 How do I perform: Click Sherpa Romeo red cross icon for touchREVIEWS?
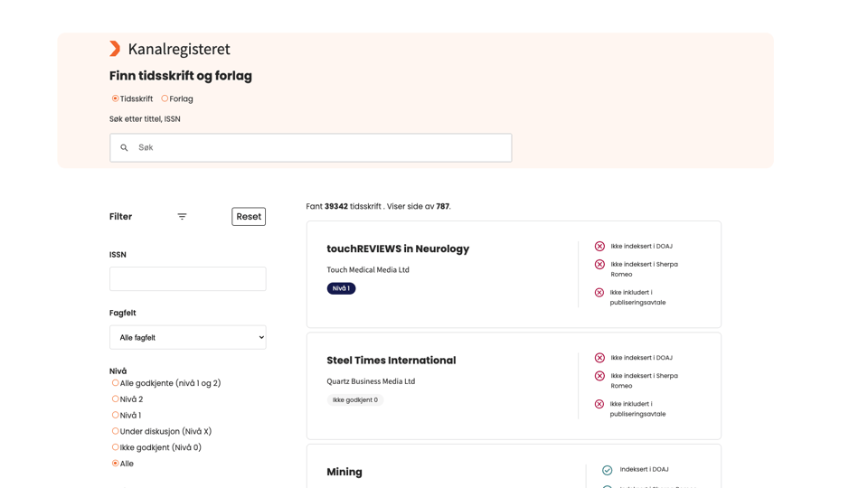click(599, 265)
